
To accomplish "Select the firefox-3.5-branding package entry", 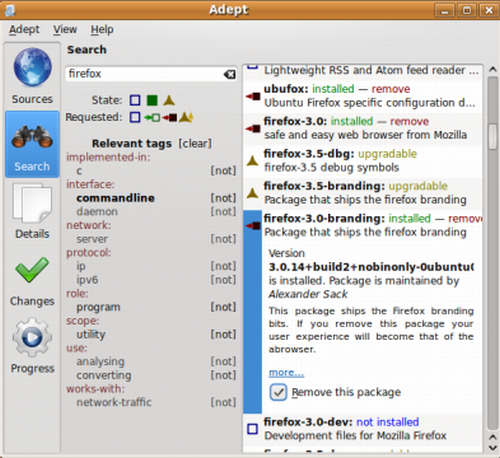I will point(363,193).
